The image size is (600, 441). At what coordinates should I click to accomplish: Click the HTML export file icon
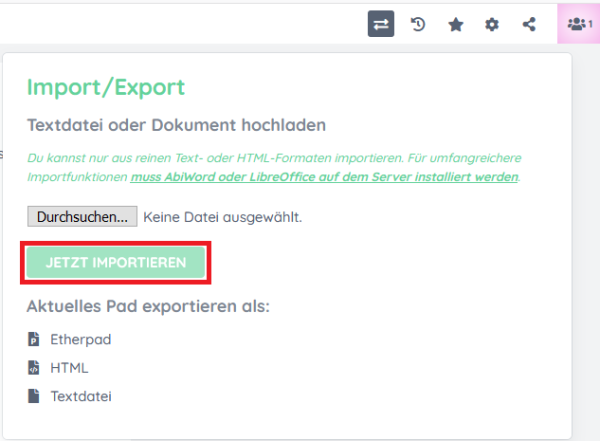coord(35,368)
